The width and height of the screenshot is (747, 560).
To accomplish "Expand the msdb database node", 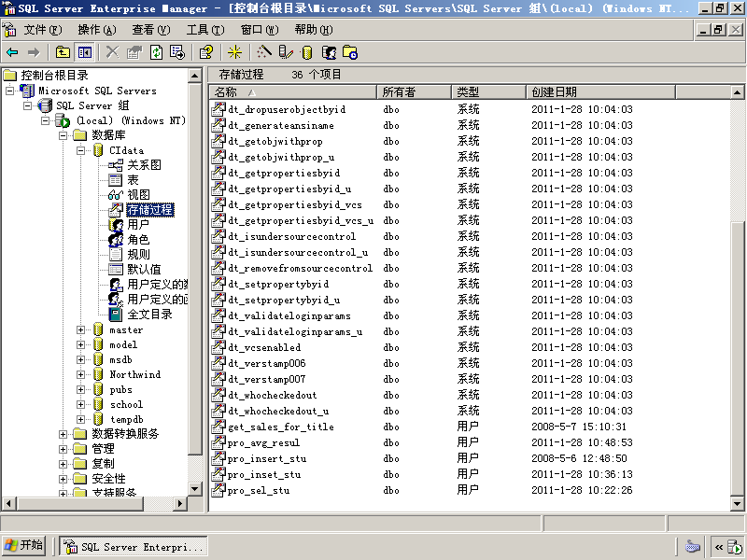I will pos(81,359).
